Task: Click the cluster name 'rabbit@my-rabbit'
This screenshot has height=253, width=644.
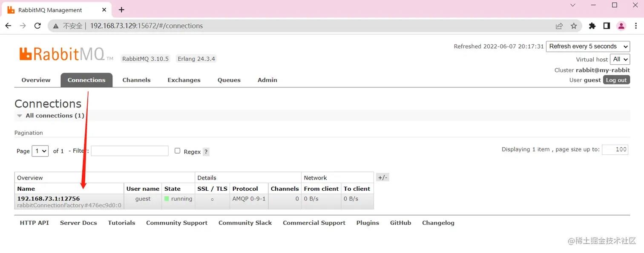Action: click(x=603, y=70)
